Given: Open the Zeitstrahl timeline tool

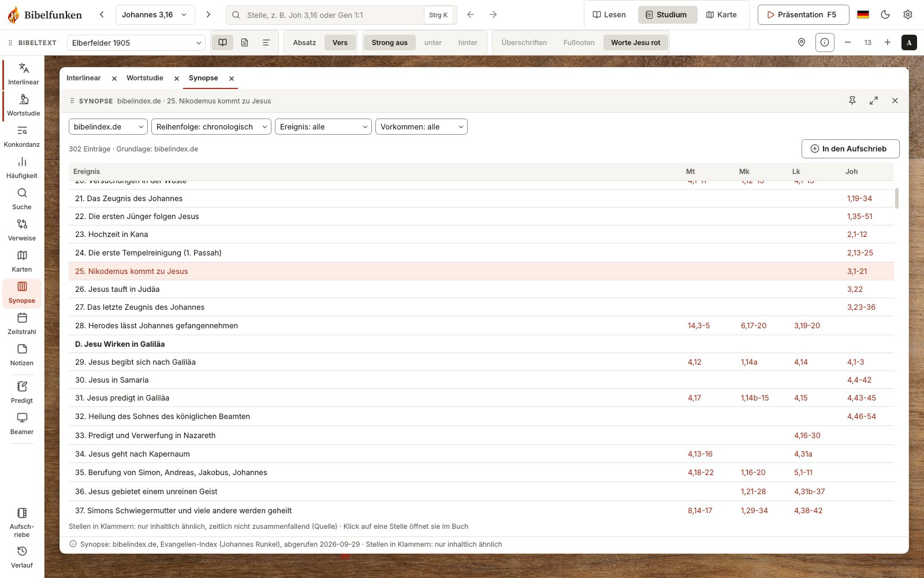Looking at the screenshot, I should pos(22,324).
